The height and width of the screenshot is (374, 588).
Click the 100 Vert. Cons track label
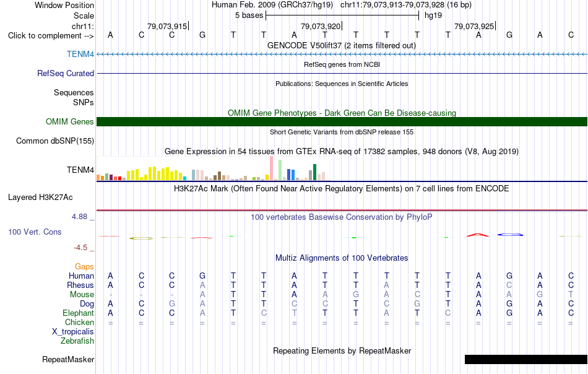pyautogui.click(x=35, y=232)
